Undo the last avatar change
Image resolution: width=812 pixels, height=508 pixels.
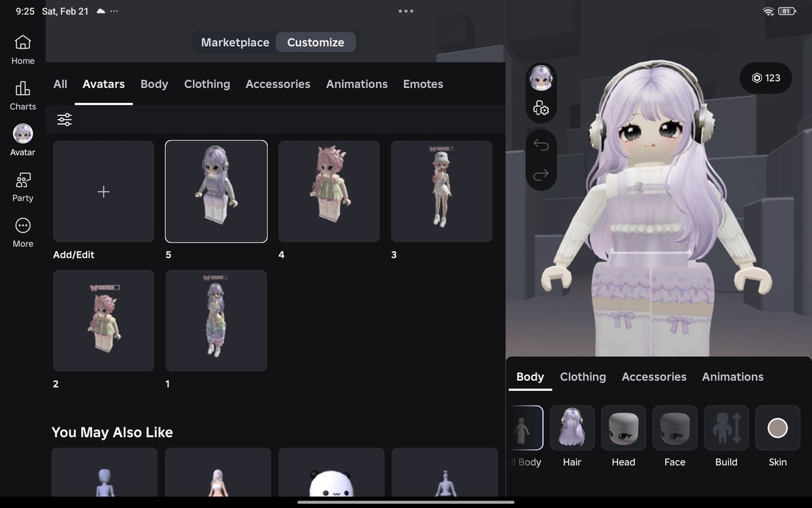point(541,145)
